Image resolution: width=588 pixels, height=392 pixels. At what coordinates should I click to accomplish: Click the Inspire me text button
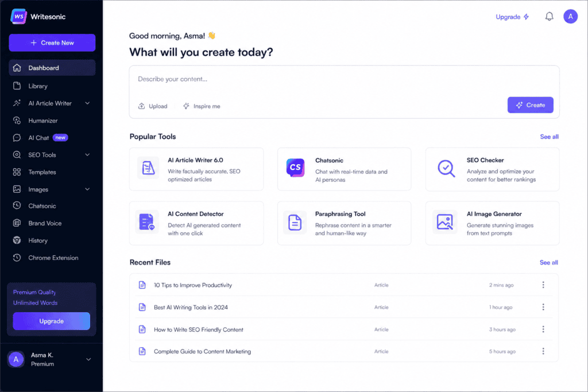point(202,106)
